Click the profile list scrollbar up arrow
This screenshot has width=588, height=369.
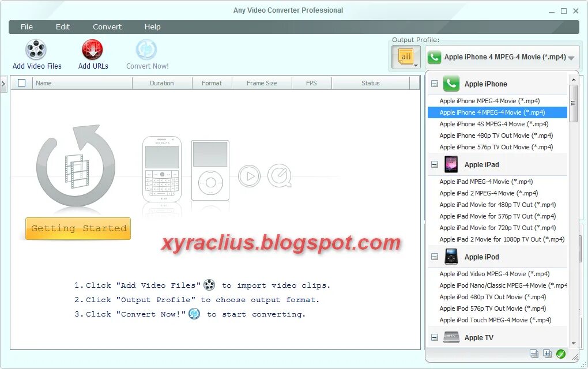click(574, 80)
